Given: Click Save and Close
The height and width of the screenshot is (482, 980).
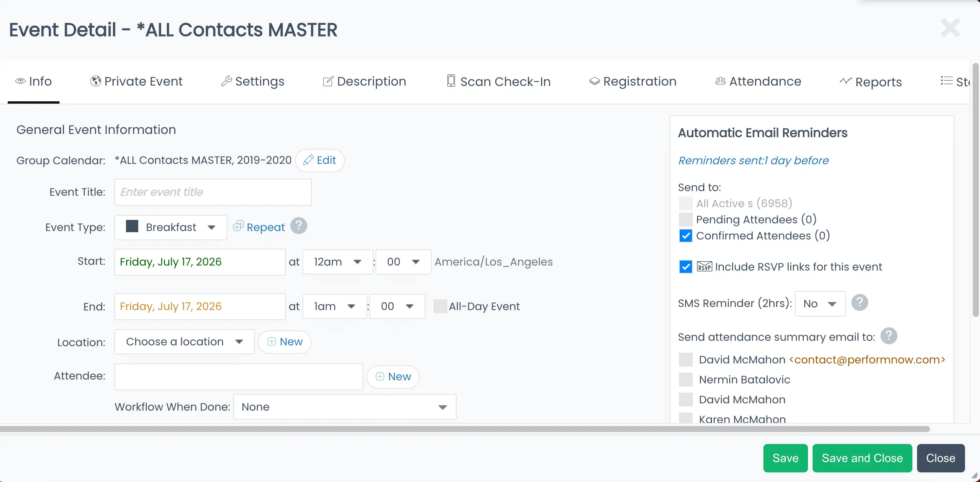Looking at the screenshot, I should pyautogui.click(x=862, y=458).
